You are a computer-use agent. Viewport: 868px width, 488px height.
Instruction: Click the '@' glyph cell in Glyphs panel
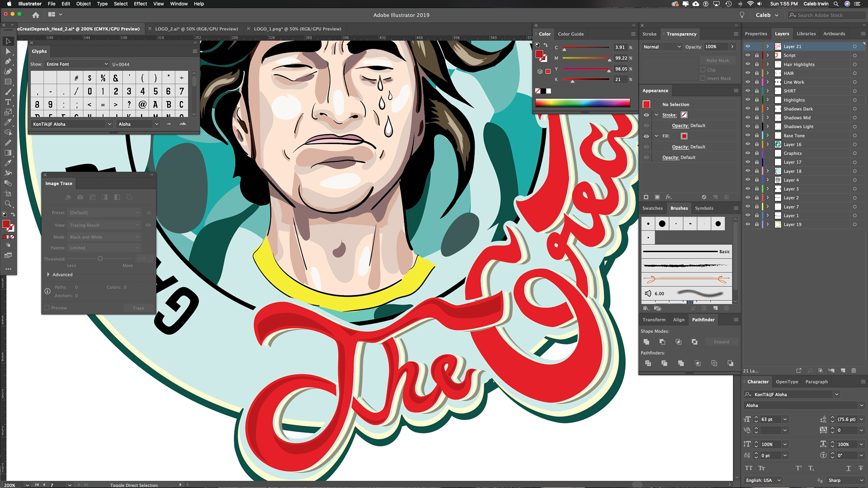point(142,104)
